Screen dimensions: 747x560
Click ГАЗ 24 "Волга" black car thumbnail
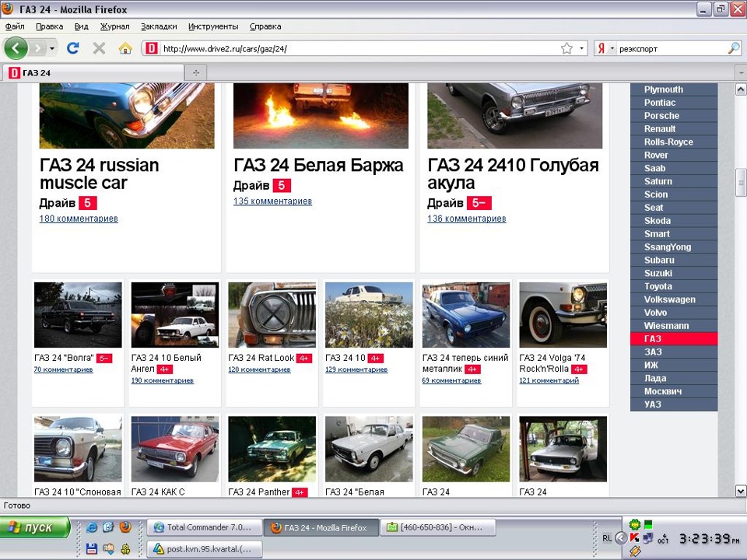78,315
